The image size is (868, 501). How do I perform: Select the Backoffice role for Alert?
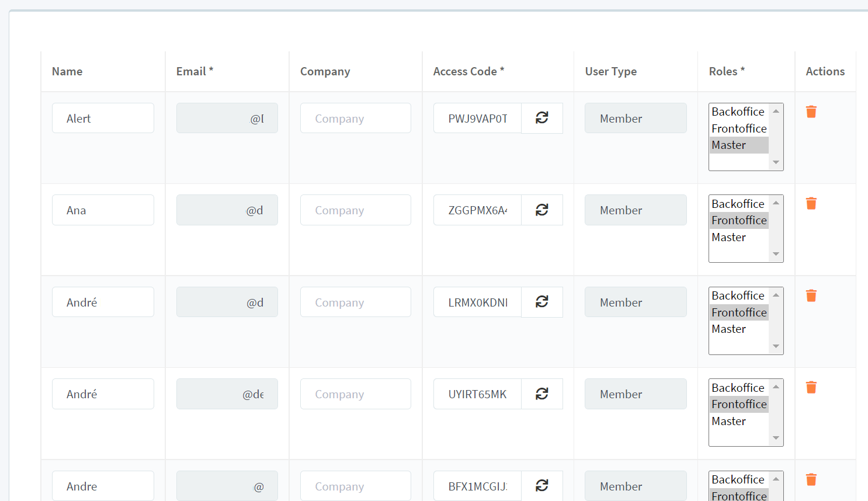pos(738,112)
